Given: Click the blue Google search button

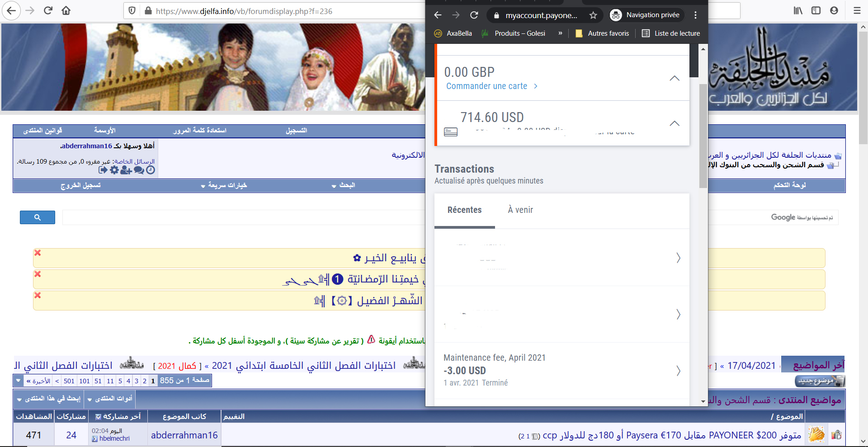Looking at the screenshot, I should pyautogui.click(x=38, y=217).
